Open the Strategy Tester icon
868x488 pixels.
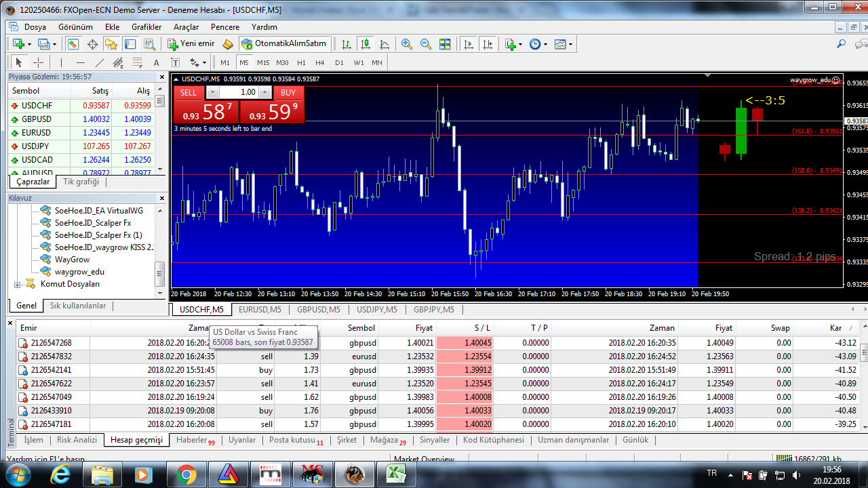point(149,44)
